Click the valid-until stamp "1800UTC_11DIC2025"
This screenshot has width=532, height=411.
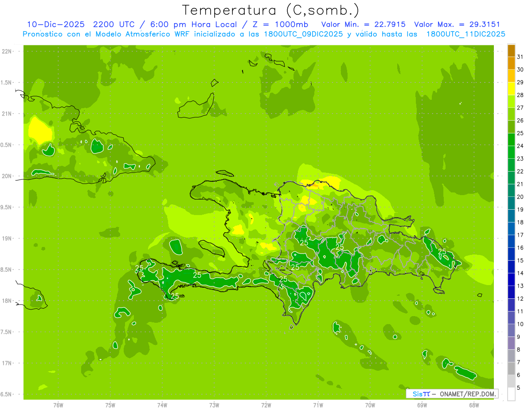click(x=465, y=34)
